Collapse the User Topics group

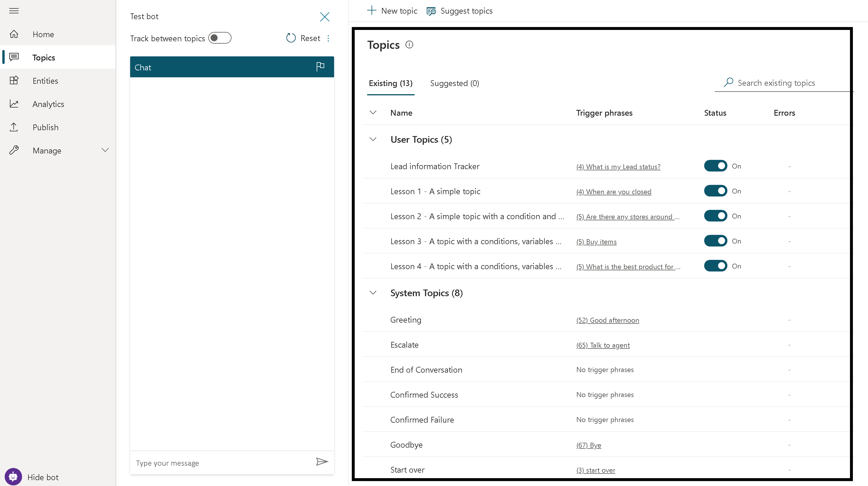(x=373, y=139)
